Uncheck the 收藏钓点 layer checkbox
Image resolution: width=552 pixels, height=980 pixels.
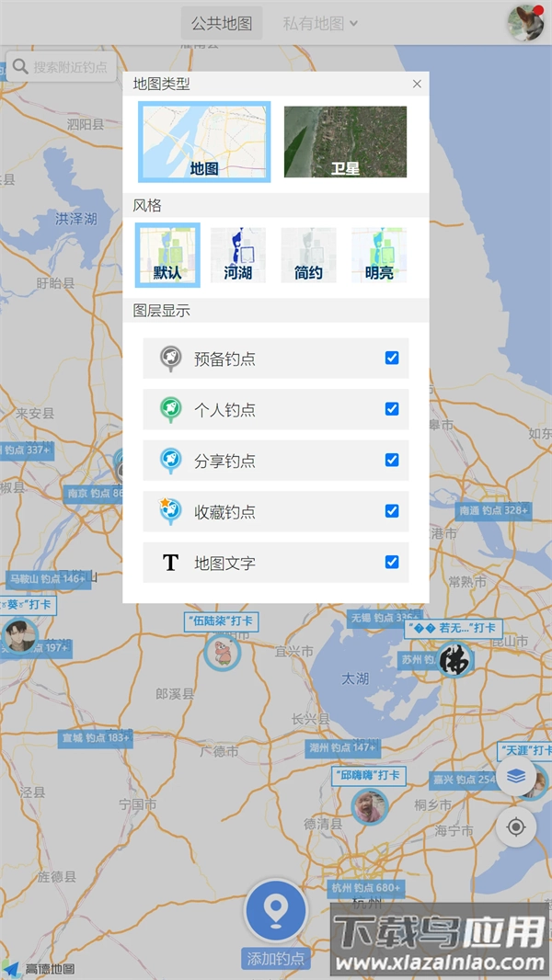pyautogui.click(x=392, y=511)
